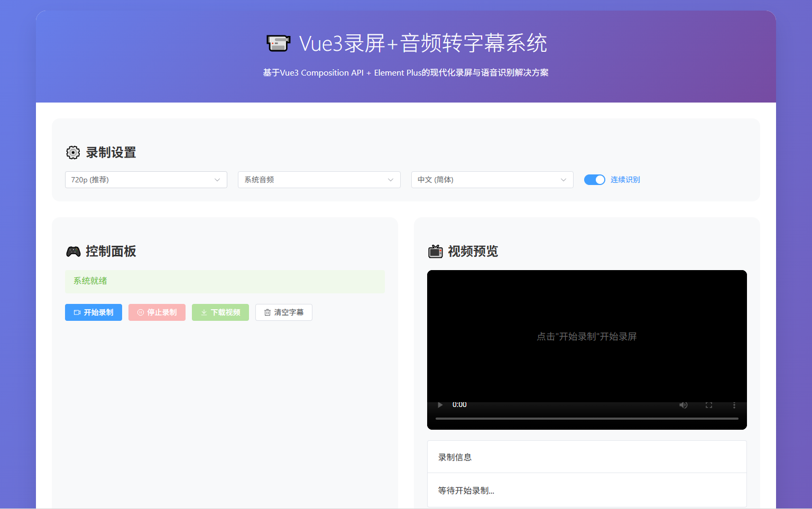
Task: Click the pause icon on the 停止录制 button
Action: pyautogui.click(x=139, y=312)
